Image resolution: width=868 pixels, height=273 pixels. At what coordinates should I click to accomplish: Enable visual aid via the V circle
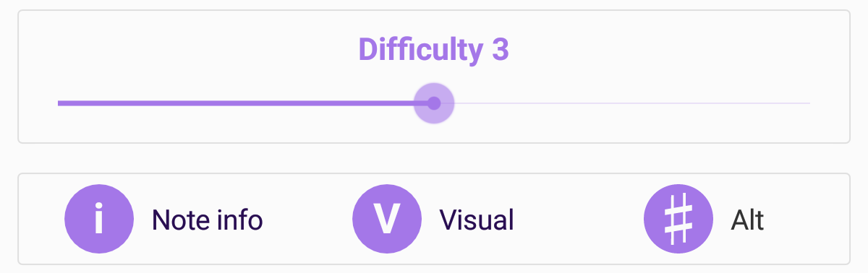[387, 219]
